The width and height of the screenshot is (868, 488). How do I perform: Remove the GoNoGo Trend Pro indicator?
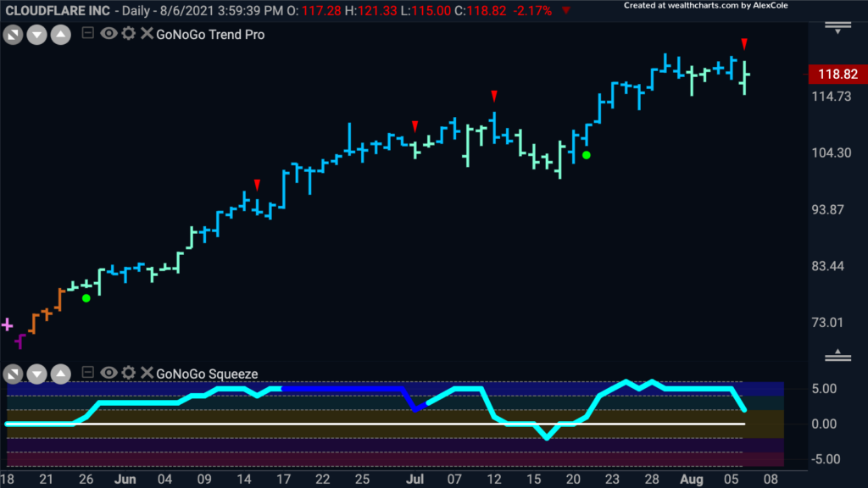point(147,33)
